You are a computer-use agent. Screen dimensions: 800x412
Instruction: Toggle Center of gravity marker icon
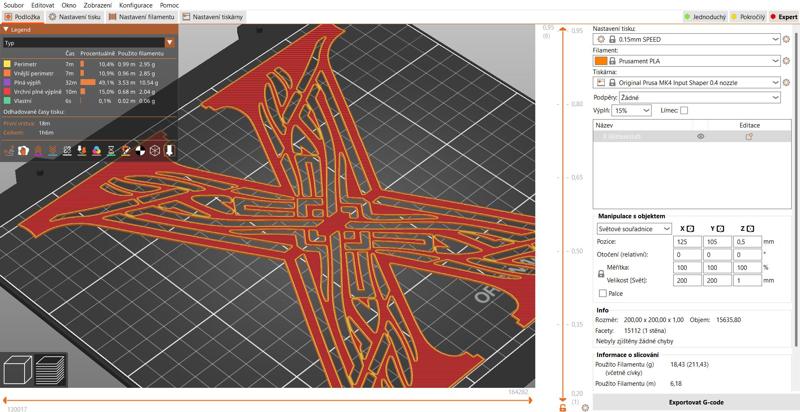140,151
